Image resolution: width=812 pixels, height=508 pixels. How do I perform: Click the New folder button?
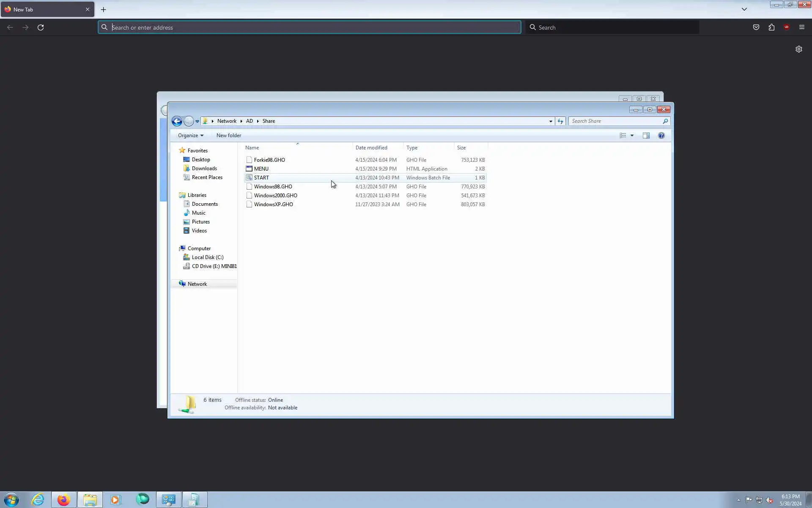tap(228, 135)
